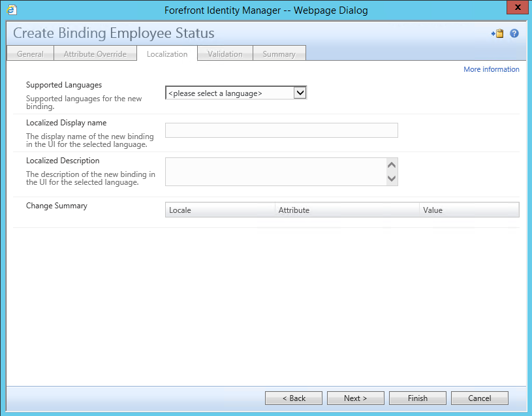Go back with the < Back button
The height and width of the screenshot is (416, 532).
coord(294,398)
